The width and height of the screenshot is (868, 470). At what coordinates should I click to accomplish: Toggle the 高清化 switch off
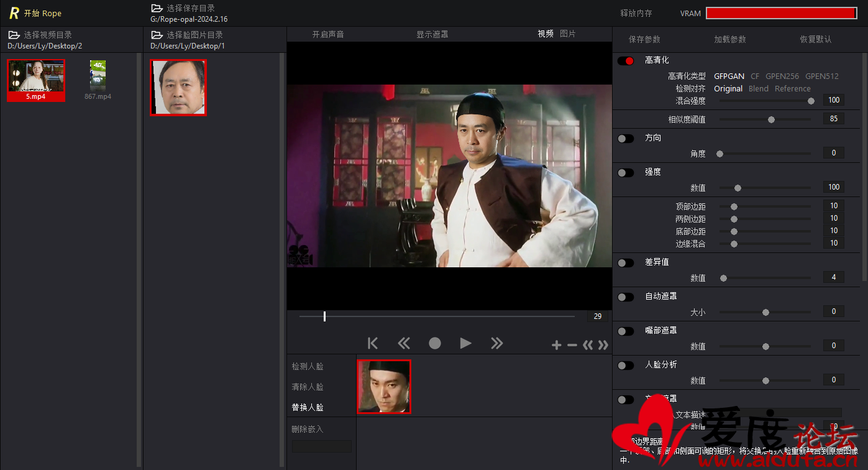click(626, 60)
